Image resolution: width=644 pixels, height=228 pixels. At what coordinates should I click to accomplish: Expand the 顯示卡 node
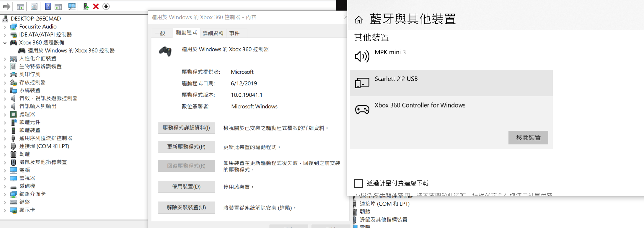tap(5, 210)
